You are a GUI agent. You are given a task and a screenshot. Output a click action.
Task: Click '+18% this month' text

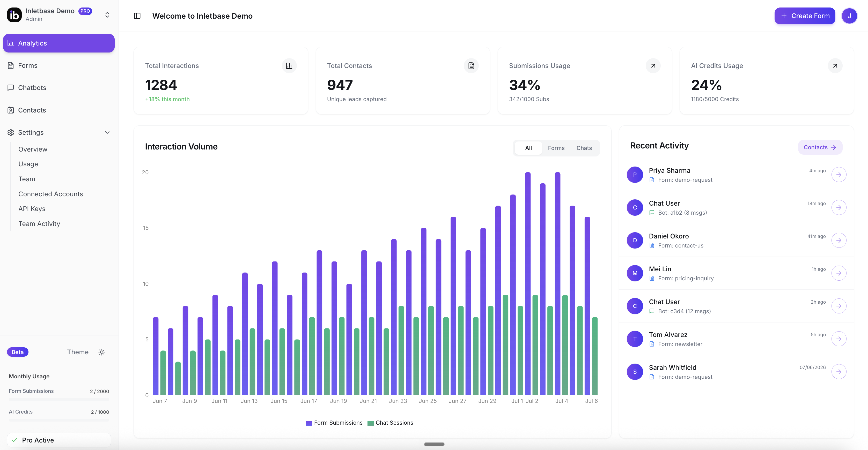pyautogui.click(x=167, y=99)
